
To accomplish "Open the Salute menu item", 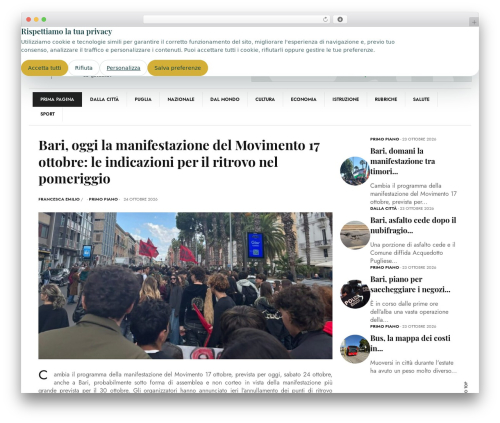I will [x=421, y=99].
